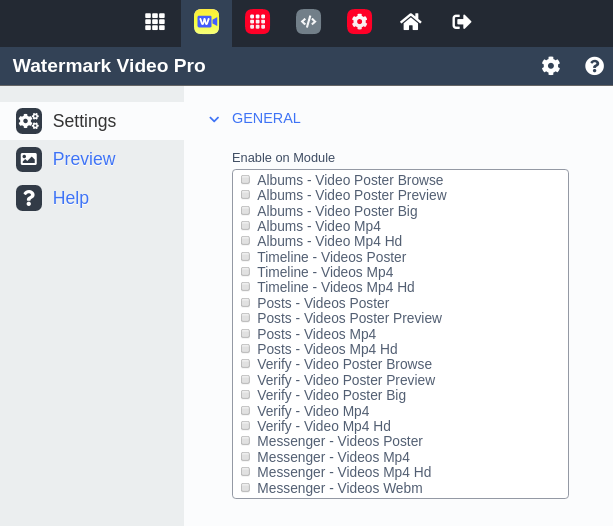
Task: Click the Watermark Video Pro title
Action: 109,66
